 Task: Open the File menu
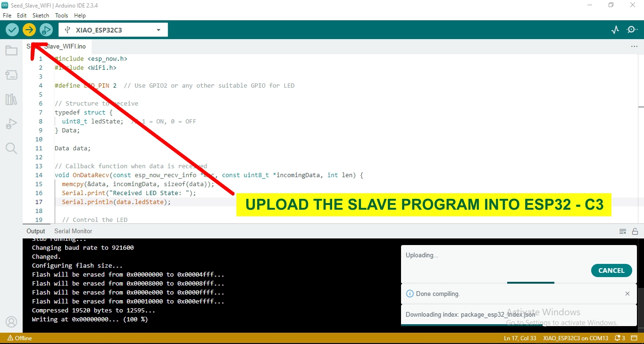7,16
